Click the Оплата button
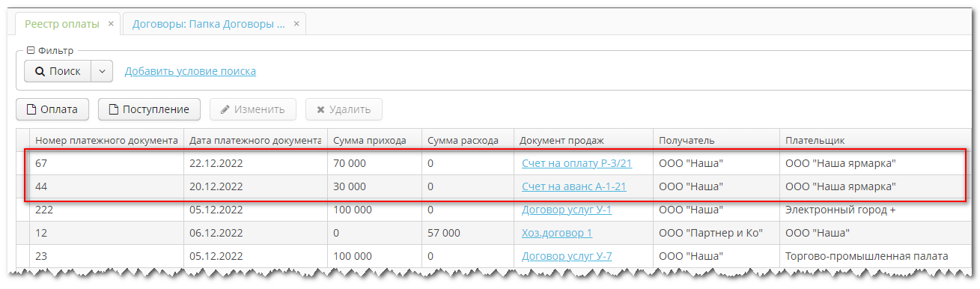Image resolution: width=980 pixels, height=289 pixels. click(x=52, y=109)
